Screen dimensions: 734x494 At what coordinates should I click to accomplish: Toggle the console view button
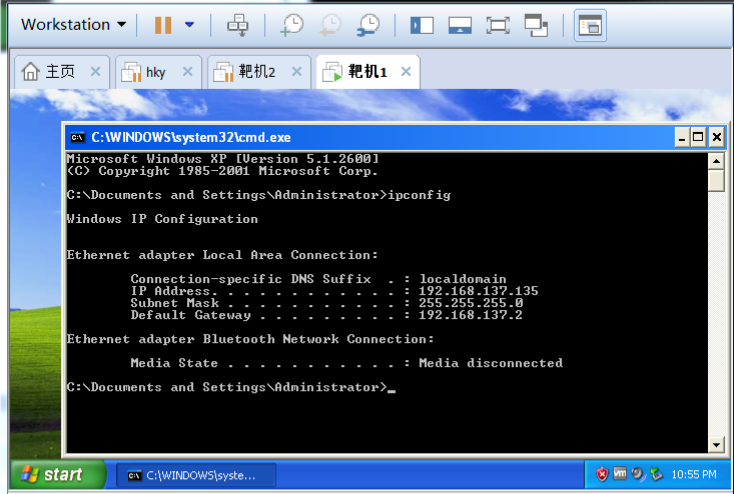point(590,25)
